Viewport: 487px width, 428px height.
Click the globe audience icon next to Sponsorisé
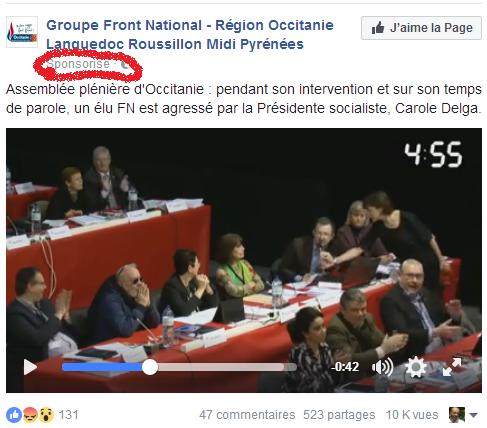click(x=125, y=64)
